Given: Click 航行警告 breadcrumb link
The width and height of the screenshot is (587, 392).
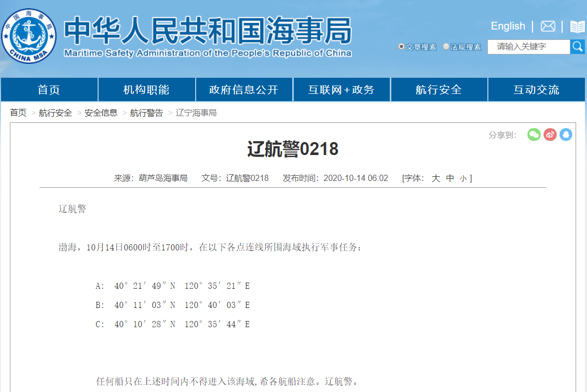Looking at the screenshot, I should 146,113.
